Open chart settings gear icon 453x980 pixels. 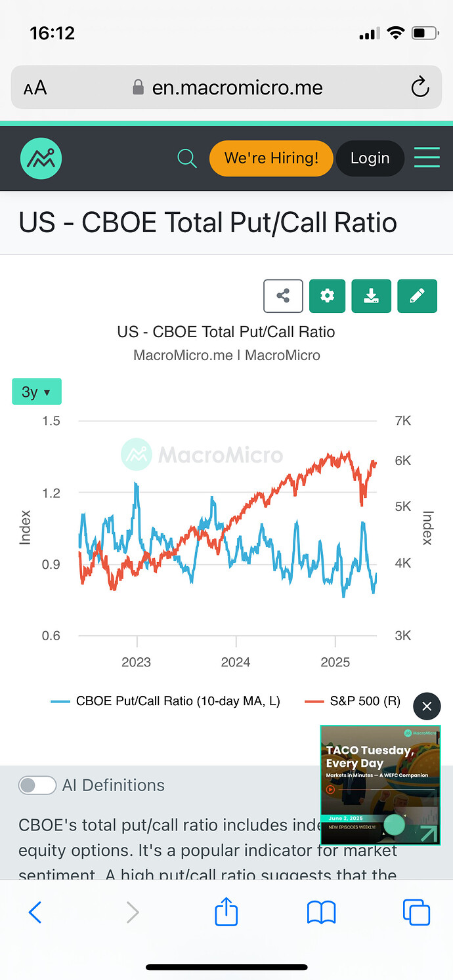(x=327, y=296)
